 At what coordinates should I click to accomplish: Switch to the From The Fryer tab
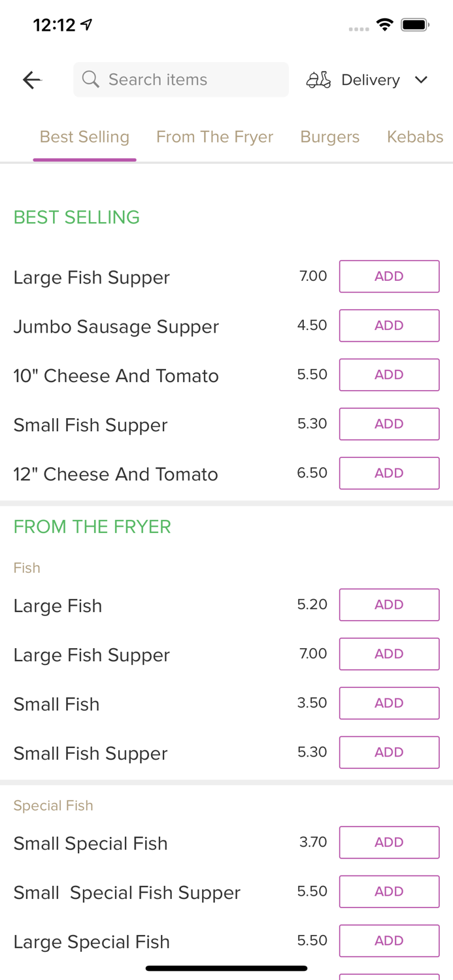214,137
